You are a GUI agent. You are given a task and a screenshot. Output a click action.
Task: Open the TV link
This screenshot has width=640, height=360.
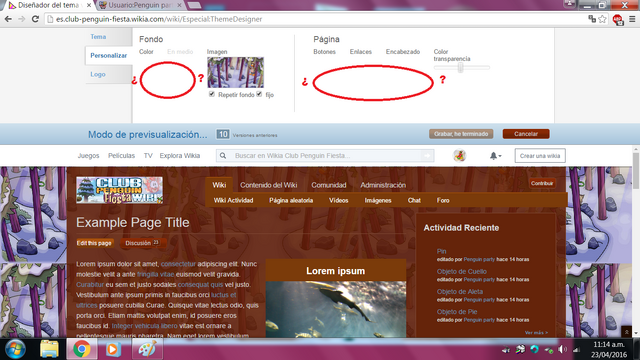tap(148, 156)
